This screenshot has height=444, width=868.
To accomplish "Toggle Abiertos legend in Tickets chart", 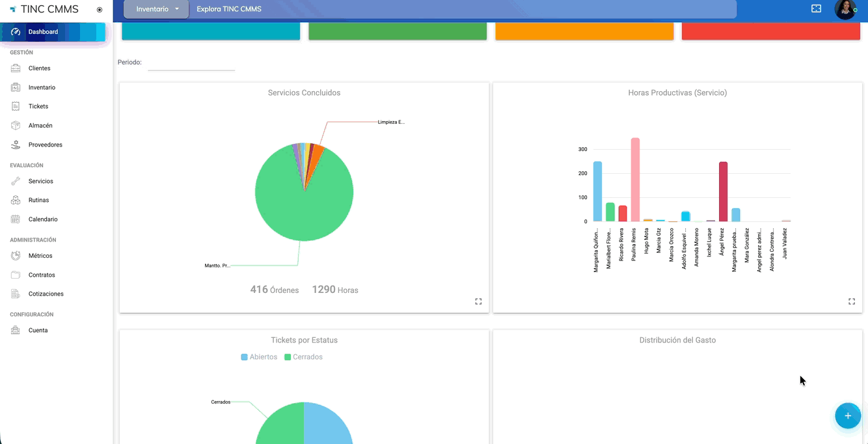I will click(259, 357).
